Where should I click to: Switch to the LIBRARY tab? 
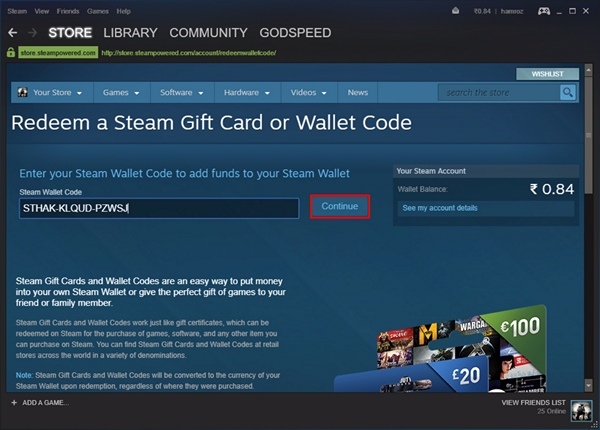tap(130, 33)
